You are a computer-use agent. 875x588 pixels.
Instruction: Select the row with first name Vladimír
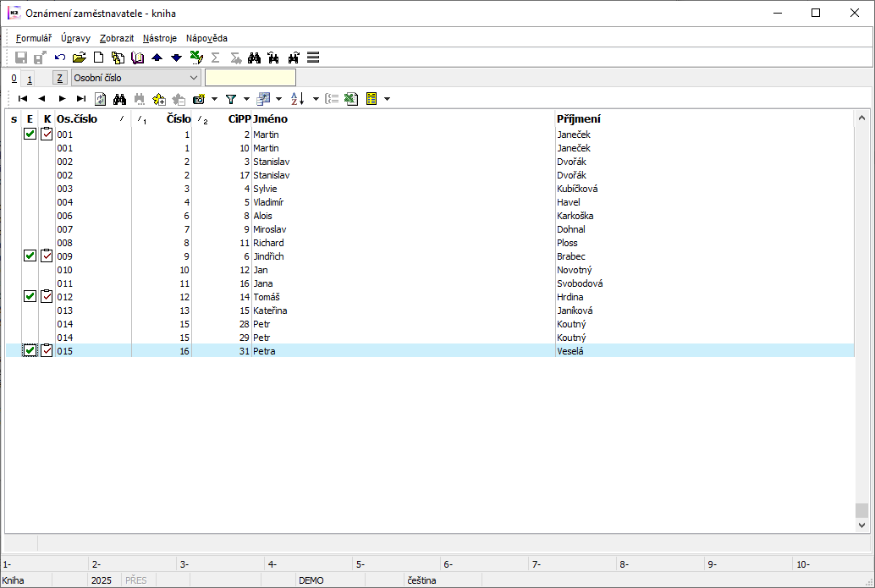coord(430,202)
